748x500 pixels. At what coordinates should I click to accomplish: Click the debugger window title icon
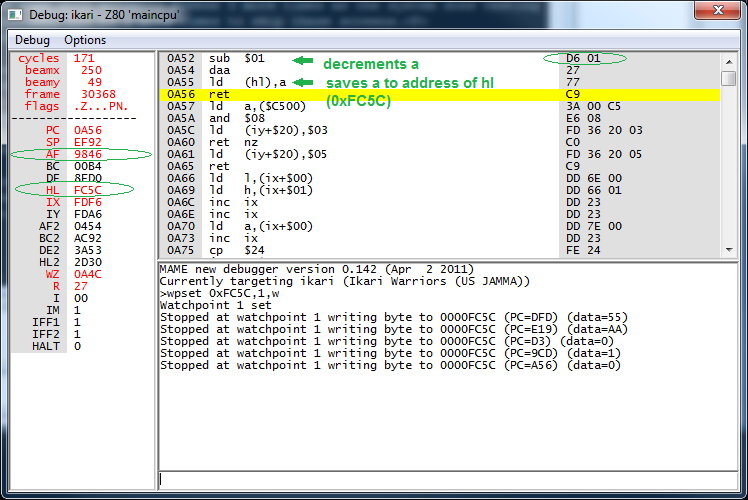(15, 15)
